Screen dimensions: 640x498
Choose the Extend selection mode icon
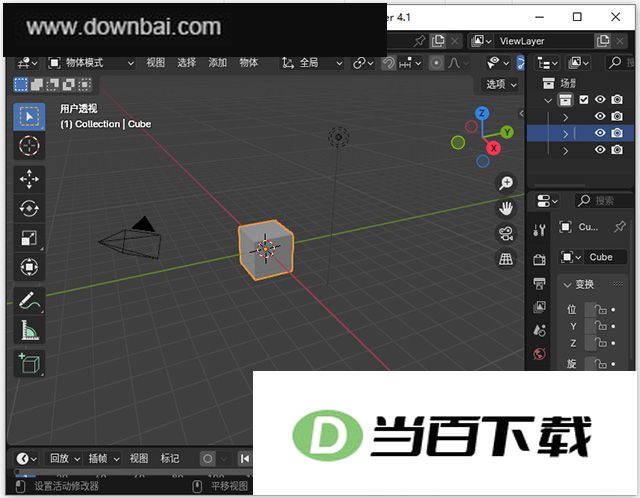pyautogui.click(x=37, y=84)
